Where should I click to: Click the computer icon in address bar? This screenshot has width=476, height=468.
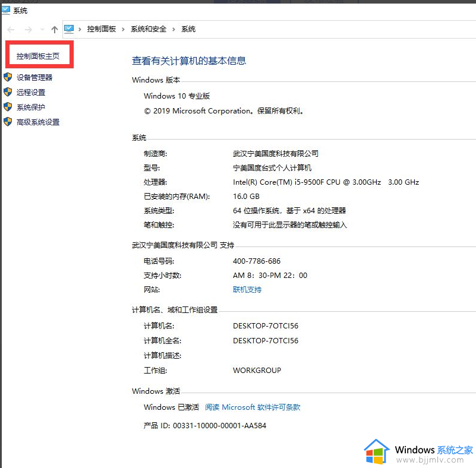click(69, 29)
